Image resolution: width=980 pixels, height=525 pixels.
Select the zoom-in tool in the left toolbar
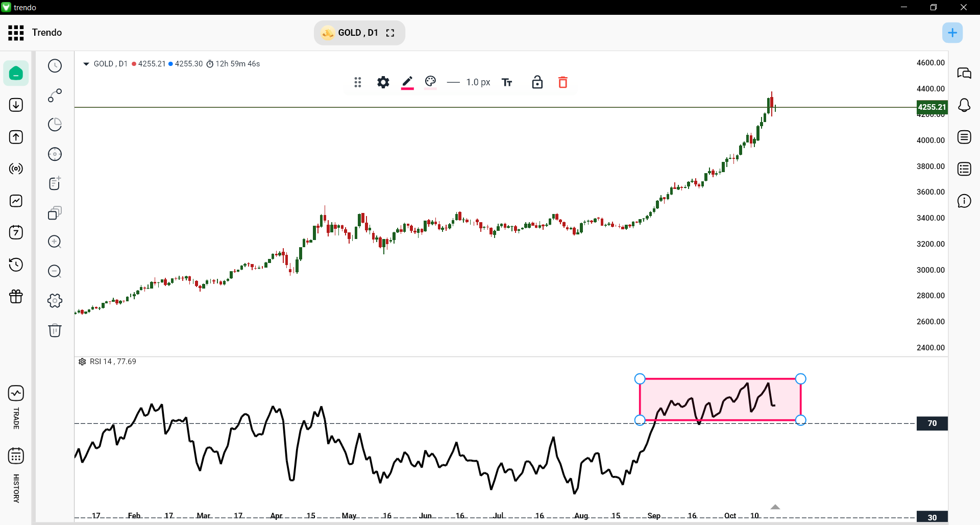(x=55, y=242)
